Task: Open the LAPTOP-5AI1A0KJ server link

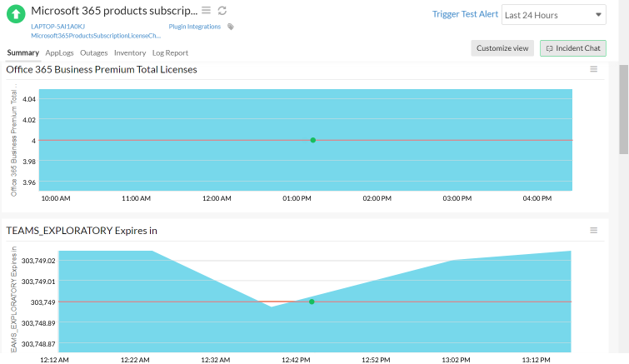Action: coord(57,27)
